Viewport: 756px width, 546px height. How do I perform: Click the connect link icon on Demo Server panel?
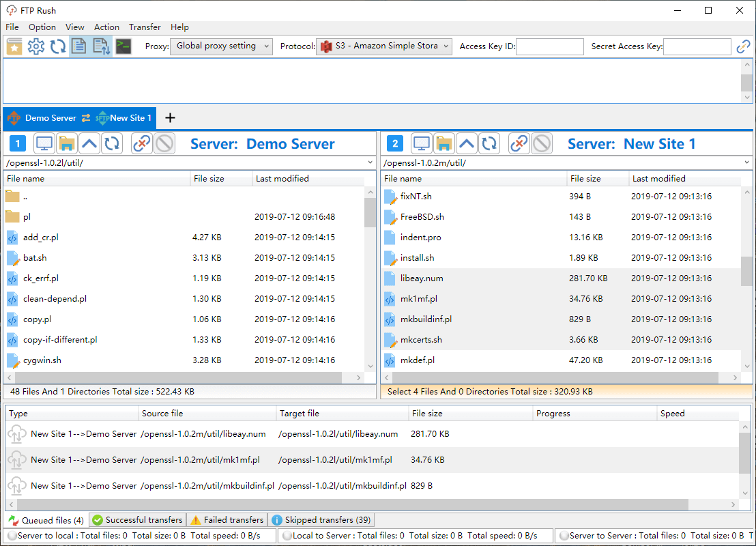[142, 143]
